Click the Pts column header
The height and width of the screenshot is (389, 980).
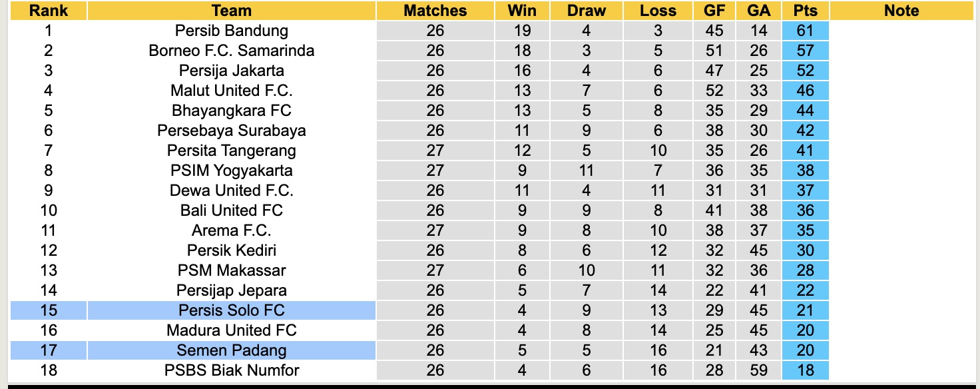click(806, 11)
